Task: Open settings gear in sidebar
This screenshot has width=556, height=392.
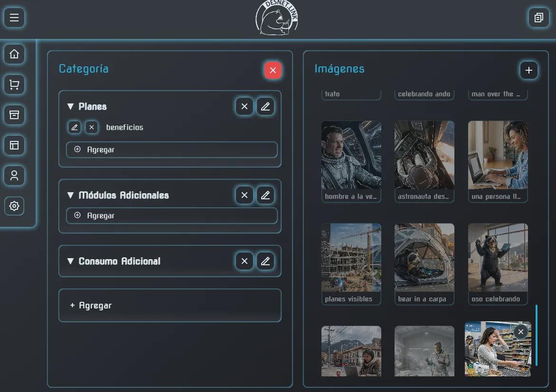Action: click(14, 206)
